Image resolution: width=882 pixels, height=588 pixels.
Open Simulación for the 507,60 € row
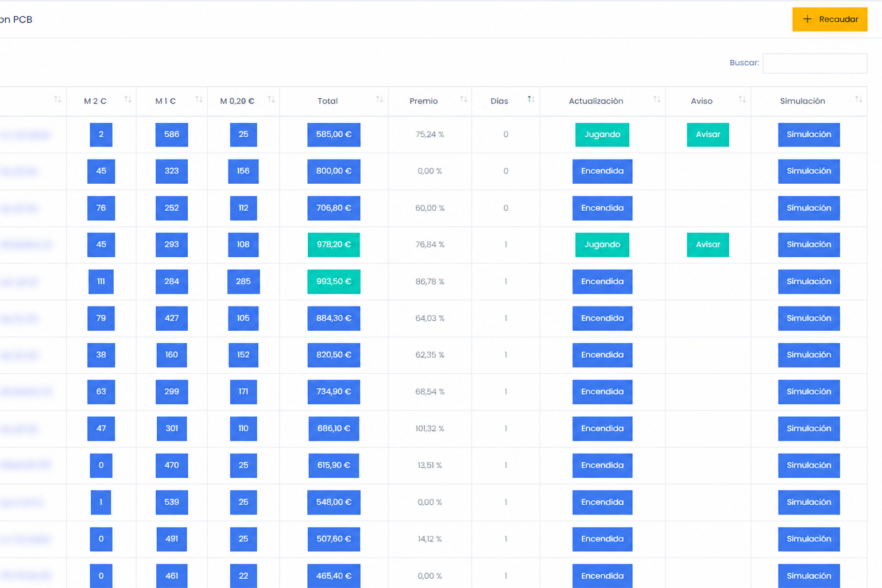(809, 539)
